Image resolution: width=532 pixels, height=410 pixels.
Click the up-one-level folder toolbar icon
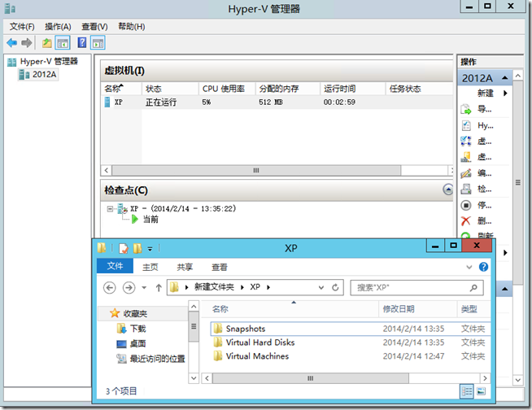[x=47, y=43]
